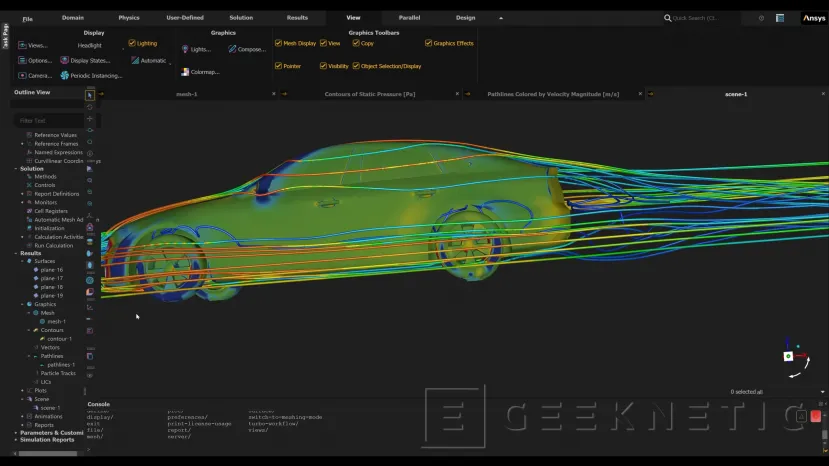Click the orange arrow beside mesh-1 tab
Viewport: 829px width, 466px height.
point(101,94)
